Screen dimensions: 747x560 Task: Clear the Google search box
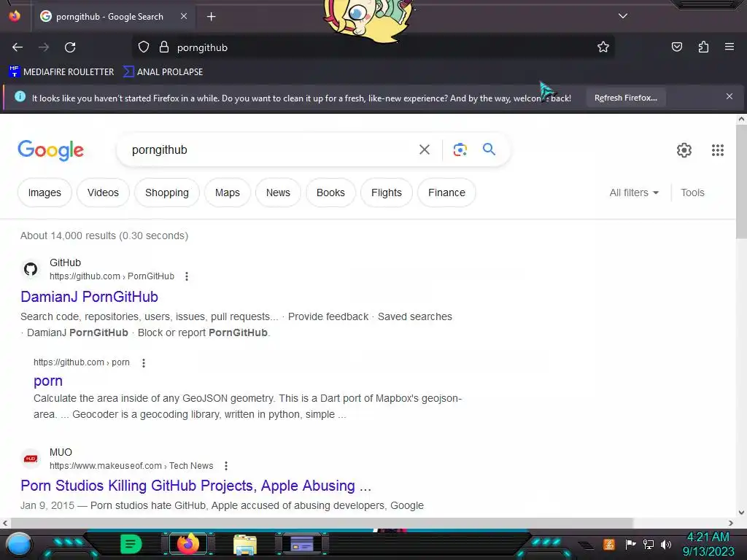[x=424, y=149]
